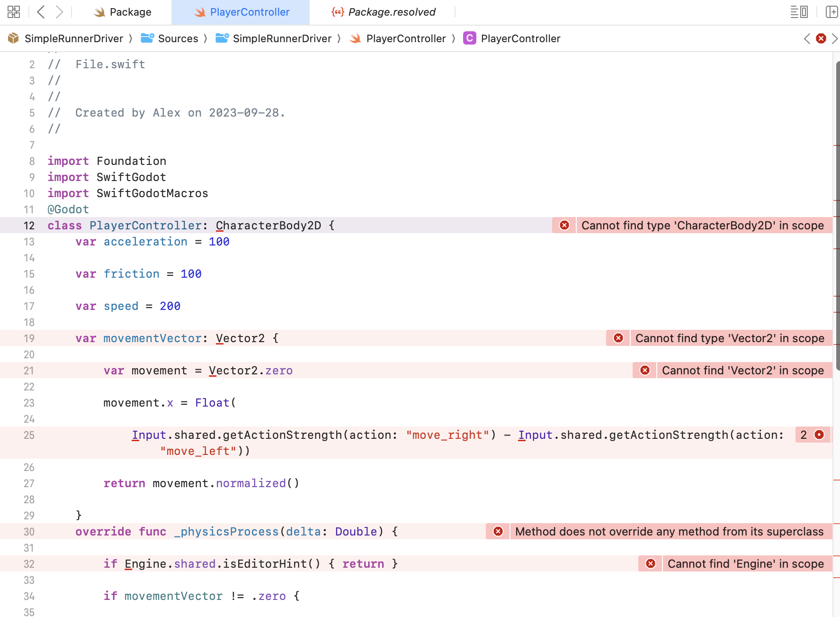Click line number 23 to add a breakpoint
Image resolution: width=840 pixels, height=617 pixels.
point(29,403)
